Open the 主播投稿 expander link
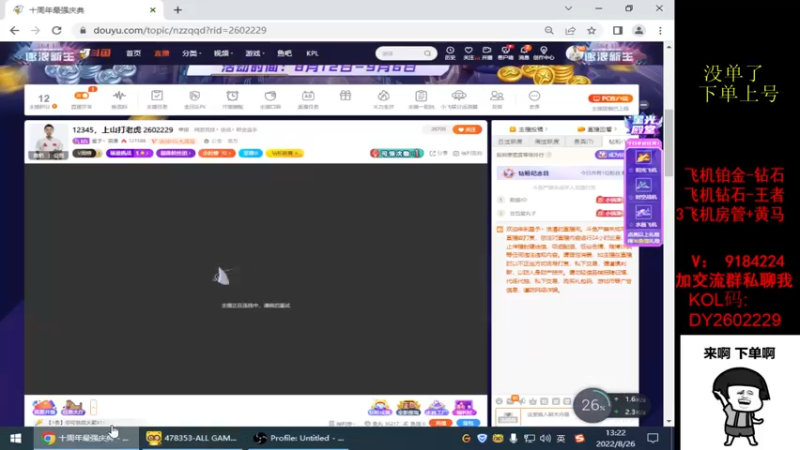This screenshot has width=800, height=450. click(x=529, y=129)
